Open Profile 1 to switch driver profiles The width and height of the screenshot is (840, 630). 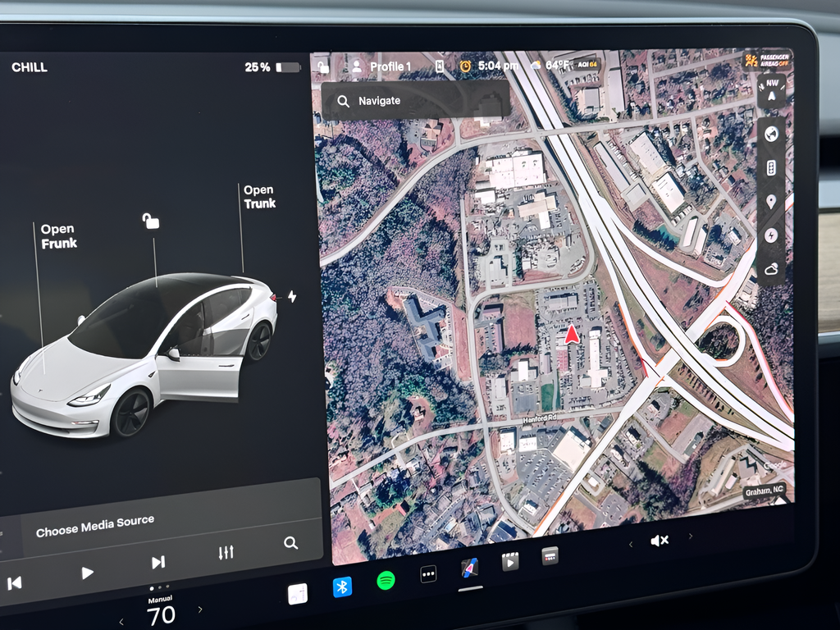pos(382,67)
